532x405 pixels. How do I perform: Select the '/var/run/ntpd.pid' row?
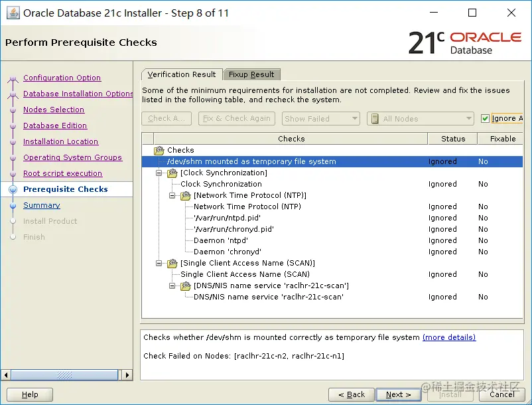point(332,218)
